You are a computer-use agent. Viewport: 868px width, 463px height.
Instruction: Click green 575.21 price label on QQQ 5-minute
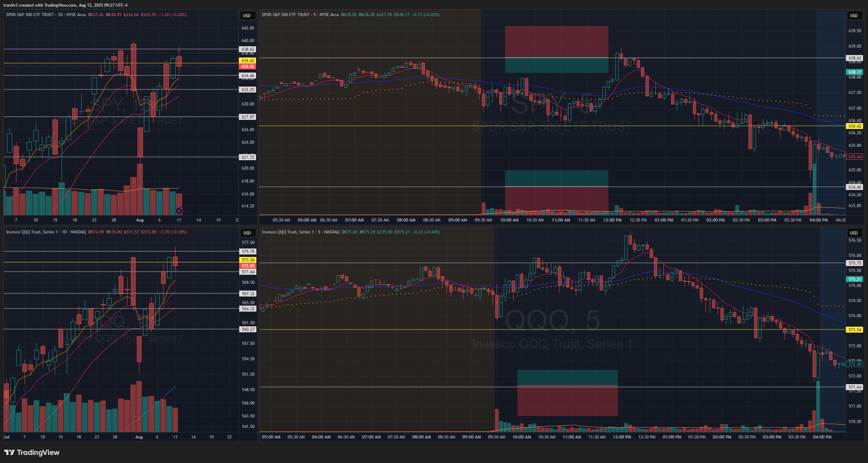tap(854, 279)
